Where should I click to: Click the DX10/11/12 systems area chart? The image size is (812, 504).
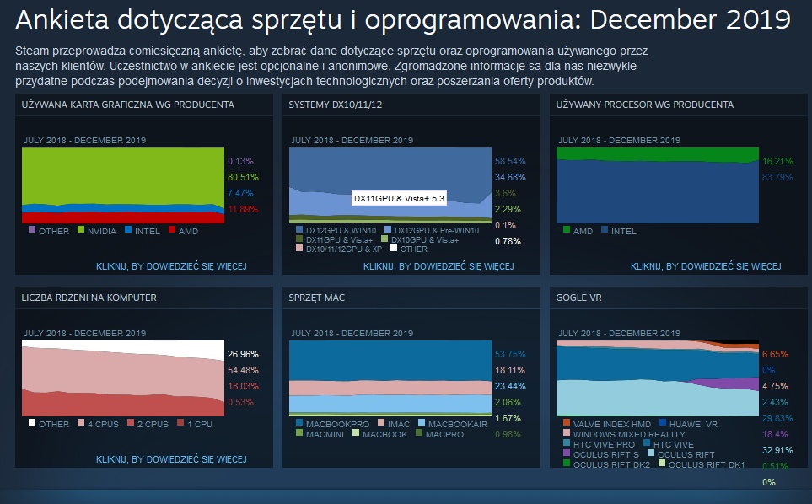[x=390, y=185]
